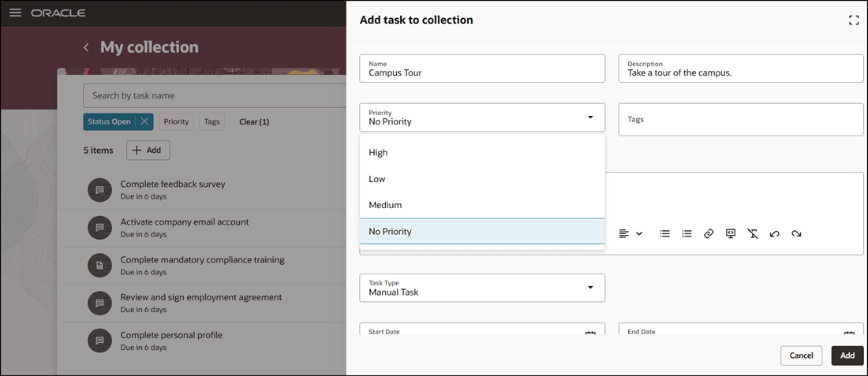Click the dark Add button to confirm
Image resolution: width=868 pixels, height=376 pixels.
(847, 356)
